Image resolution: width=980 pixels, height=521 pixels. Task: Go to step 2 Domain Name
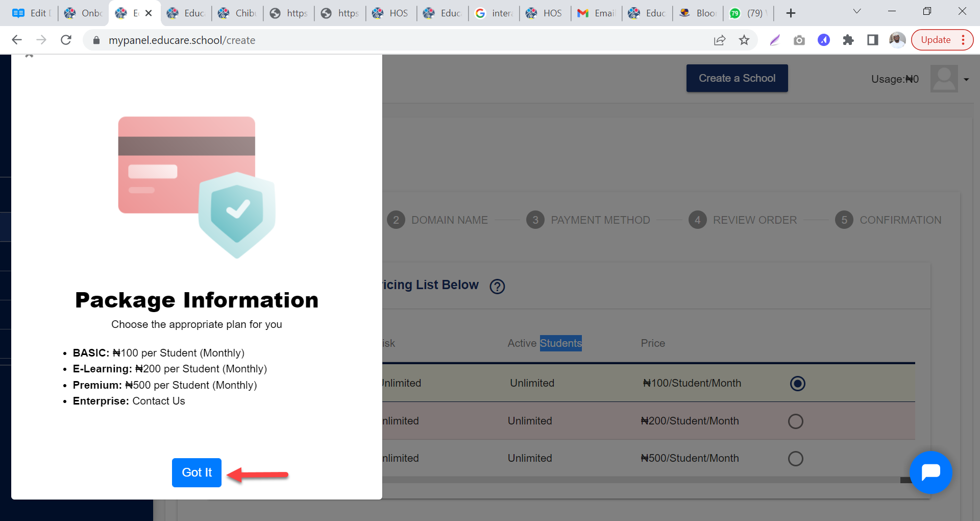437,220
